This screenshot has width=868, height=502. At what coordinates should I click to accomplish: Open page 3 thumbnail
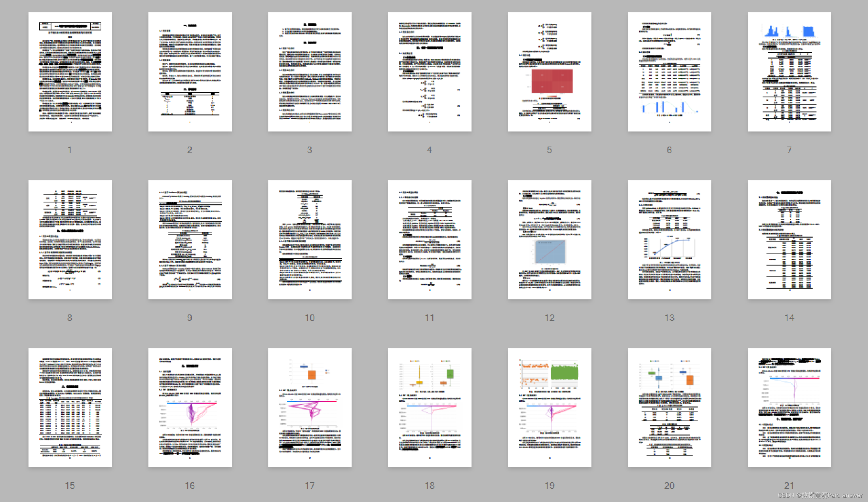310,72
